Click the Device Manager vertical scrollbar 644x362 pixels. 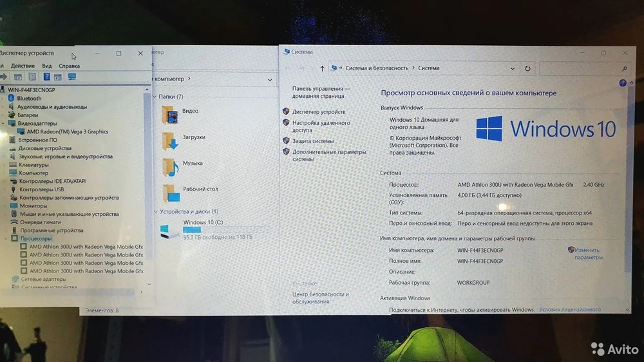coord(147,176)
